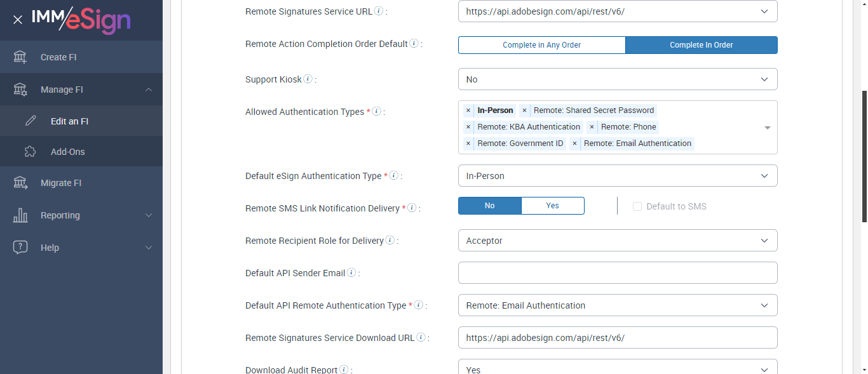
Task: Open the Migrate FI menu item
Action: (x=61, y=183)
